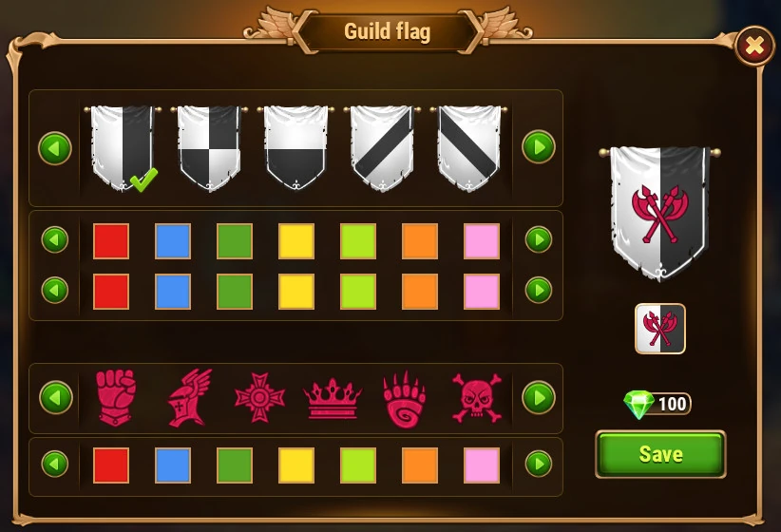Show previous flag patterns with left arrow

click(x=55, y=148)
